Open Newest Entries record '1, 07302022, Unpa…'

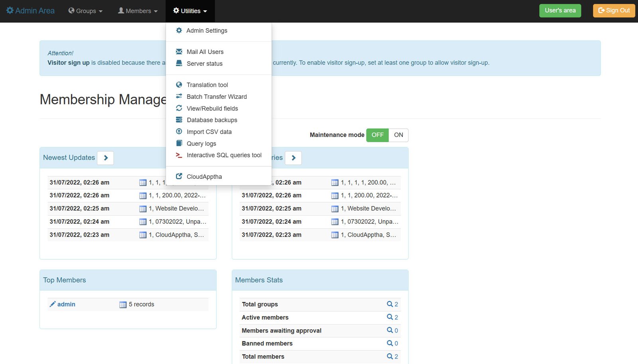coord(370,221)
